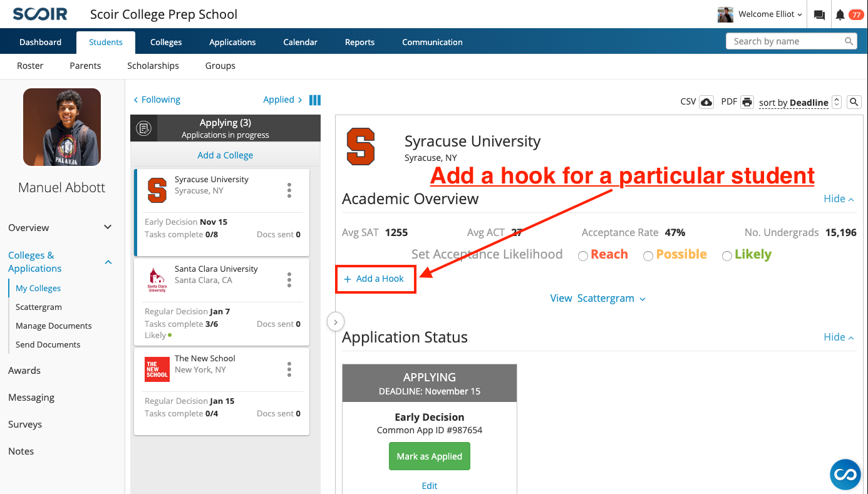Click Manuel Abbott's profile photo
This screenshot has height=494, width=868.
click(x=62, y=127)
